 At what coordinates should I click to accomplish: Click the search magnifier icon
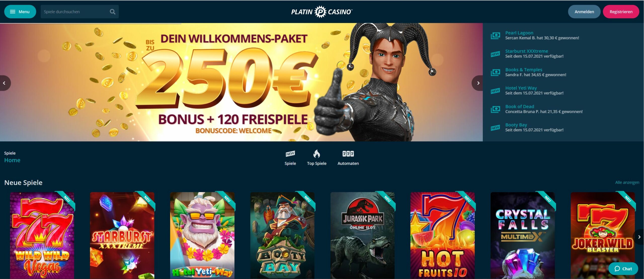tap(112, 12)
